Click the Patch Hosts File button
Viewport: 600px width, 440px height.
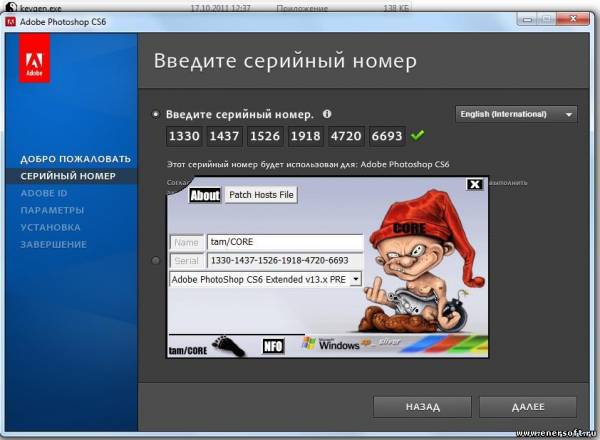[261, 195]
